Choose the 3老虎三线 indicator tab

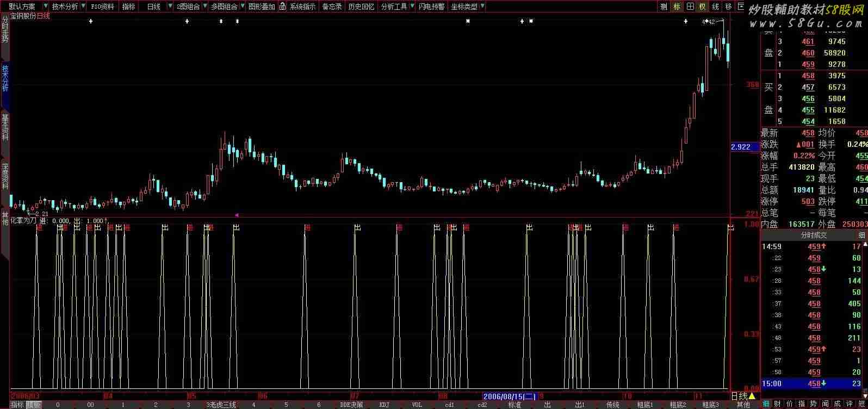point(221,405)
